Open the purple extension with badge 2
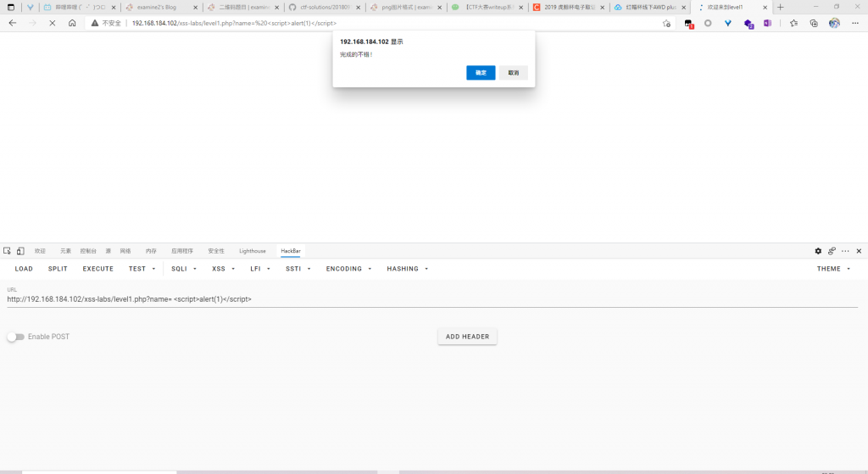868x474 pixels. (748, 24)
